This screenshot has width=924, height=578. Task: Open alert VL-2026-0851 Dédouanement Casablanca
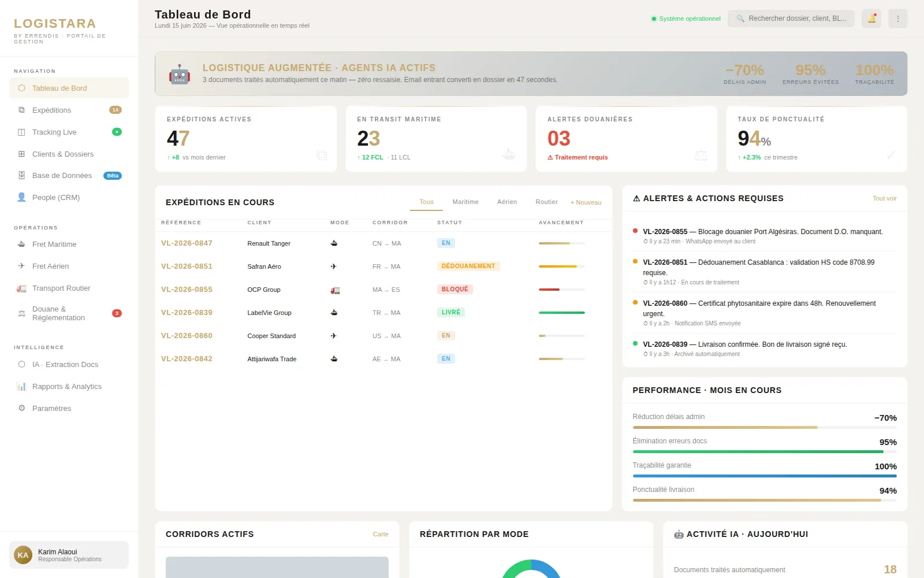click(x=765, y=272)
